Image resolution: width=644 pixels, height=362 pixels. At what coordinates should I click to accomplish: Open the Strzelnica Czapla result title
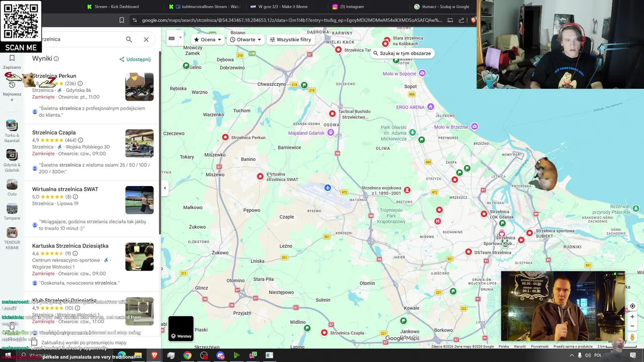tap(54, 133)
